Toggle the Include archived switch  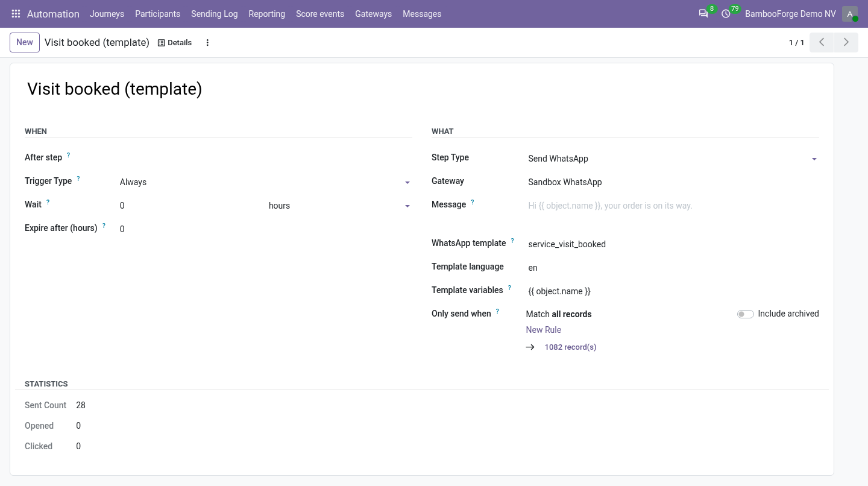(746, 314)
